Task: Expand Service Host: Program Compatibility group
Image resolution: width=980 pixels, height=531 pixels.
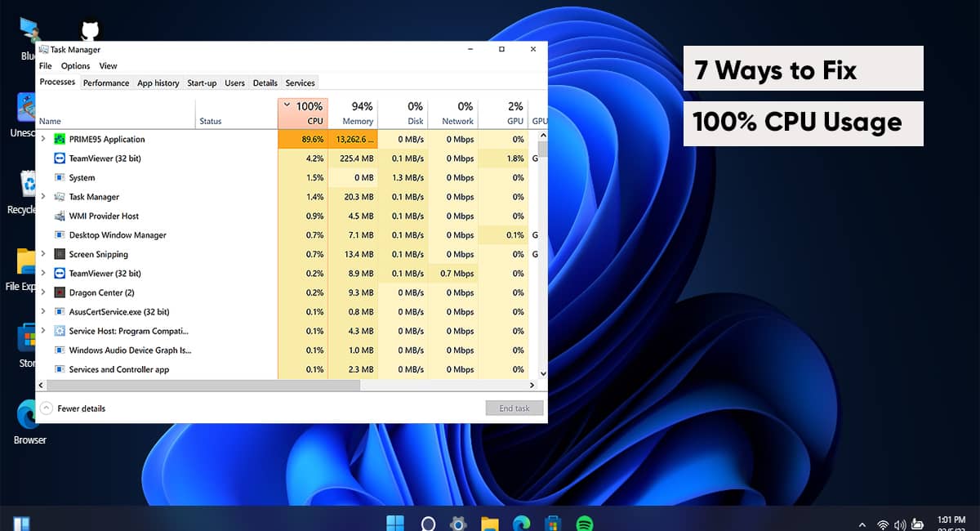Action: [x=43, y=331]
